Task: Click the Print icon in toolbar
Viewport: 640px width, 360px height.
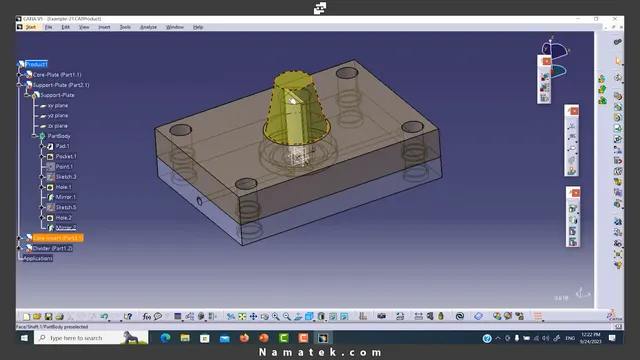Action: tap(60, 316)
